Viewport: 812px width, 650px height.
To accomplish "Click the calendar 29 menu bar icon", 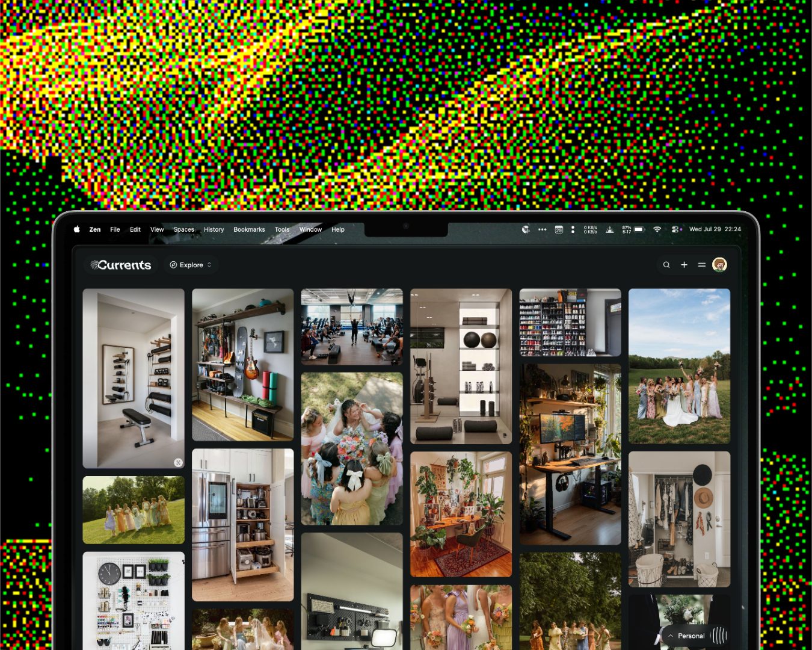I will click(x=559, y=229).
